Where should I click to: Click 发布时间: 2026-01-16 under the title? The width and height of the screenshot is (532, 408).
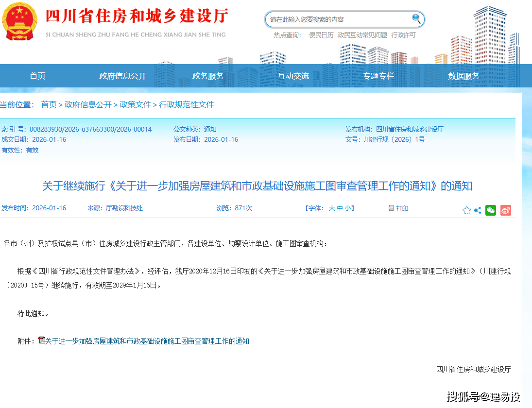(x=34, y=208)
